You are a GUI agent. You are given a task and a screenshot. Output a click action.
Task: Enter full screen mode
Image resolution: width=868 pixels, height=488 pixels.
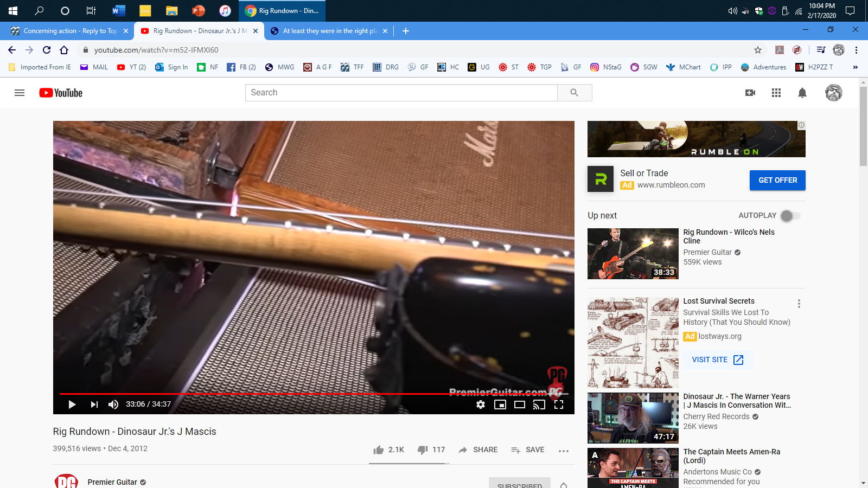click(559, 404)
